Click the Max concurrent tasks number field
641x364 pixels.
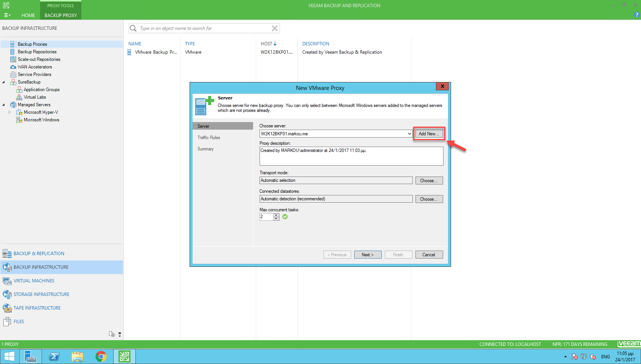(x=266, y=217)
